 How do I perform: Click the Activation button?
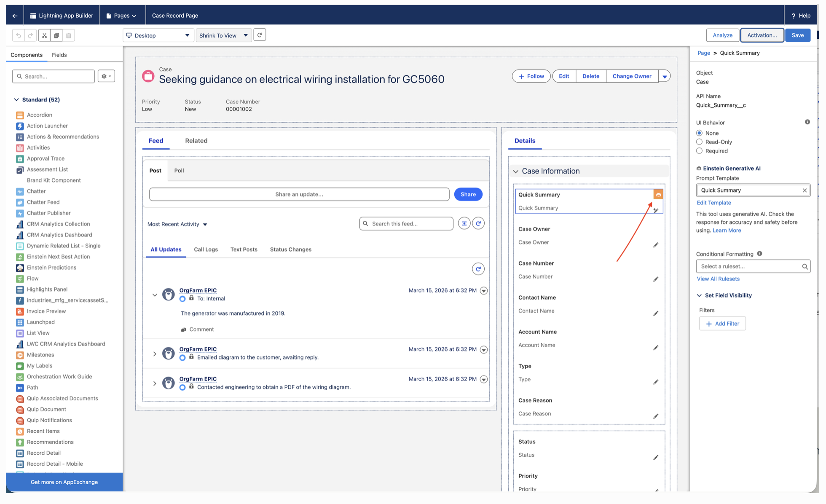tap(762, 35)
